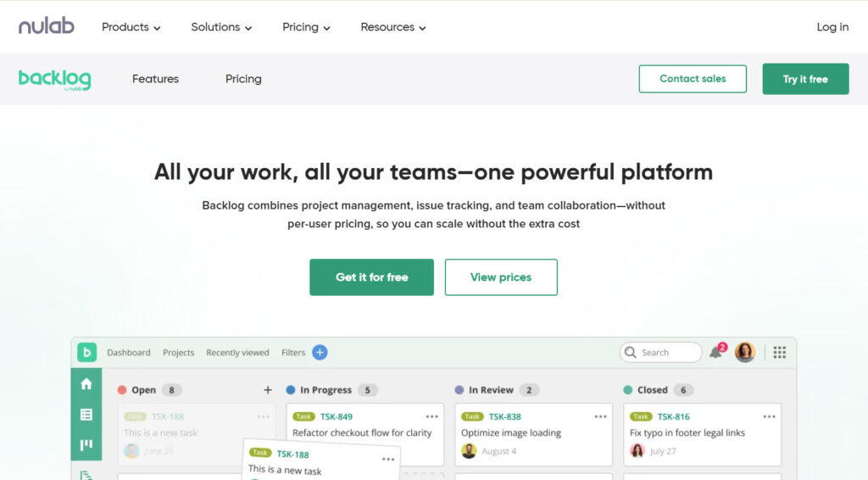Open the TSK-838 card options menu

coord(601,416)
